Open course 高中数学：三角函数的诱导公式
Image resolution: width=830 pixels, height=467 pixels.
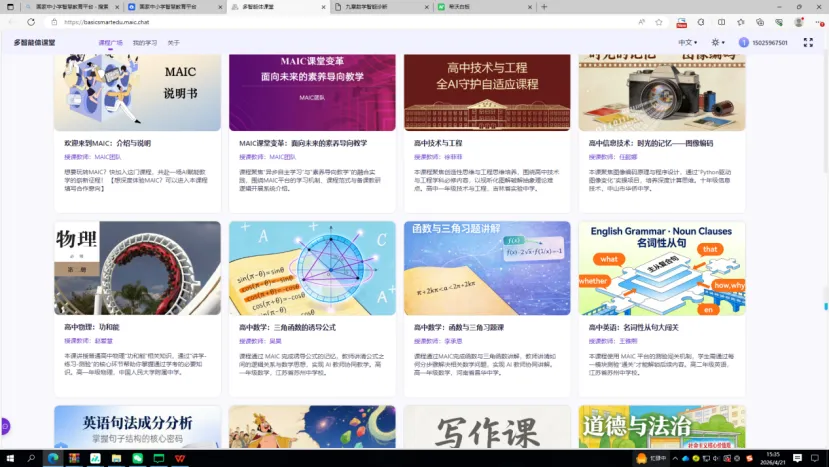point(287,327)
